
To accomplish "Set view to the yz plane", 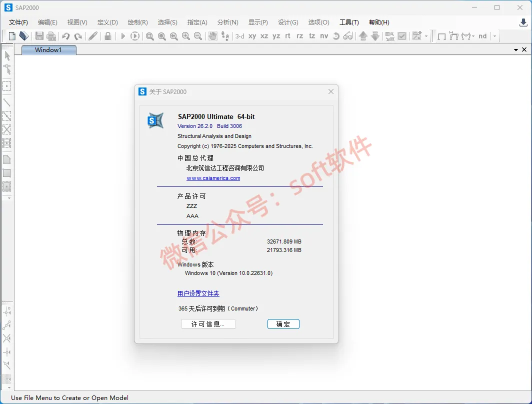I will point(276,36).
